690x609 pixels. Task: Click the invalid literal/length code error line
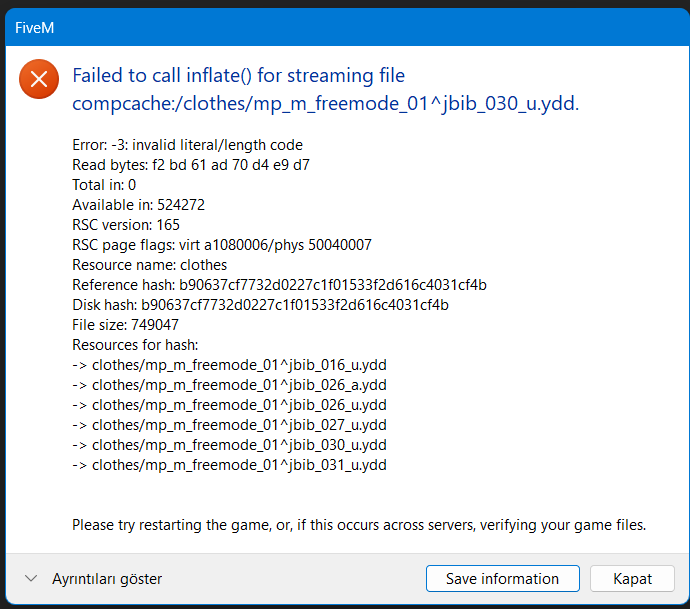(x=187, y=145)
